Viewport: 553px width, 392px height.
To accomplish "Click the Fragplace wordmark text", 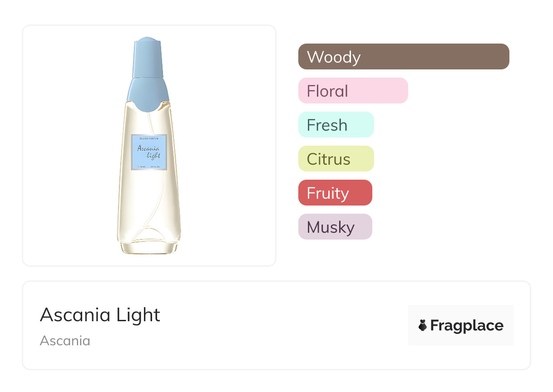I will 467,326.
